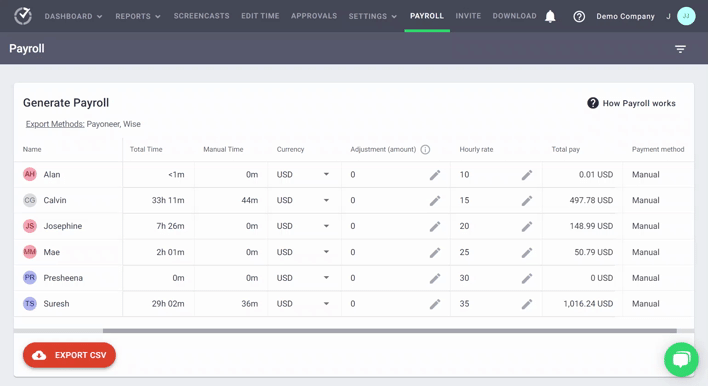This screenshot has width=708, height=386.
Task: Open the green chat widget
Action: tap(681, 359)
